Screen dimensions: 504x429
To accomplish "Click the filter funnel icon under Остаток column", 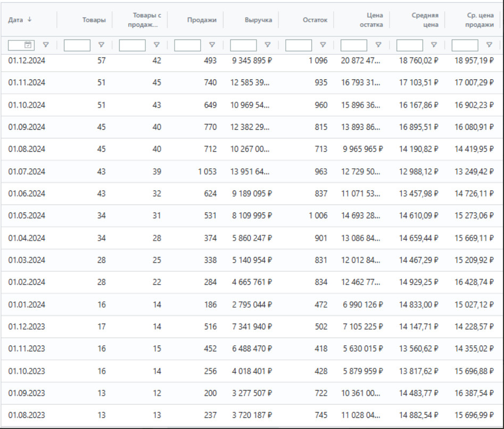I will pos(323,45).
